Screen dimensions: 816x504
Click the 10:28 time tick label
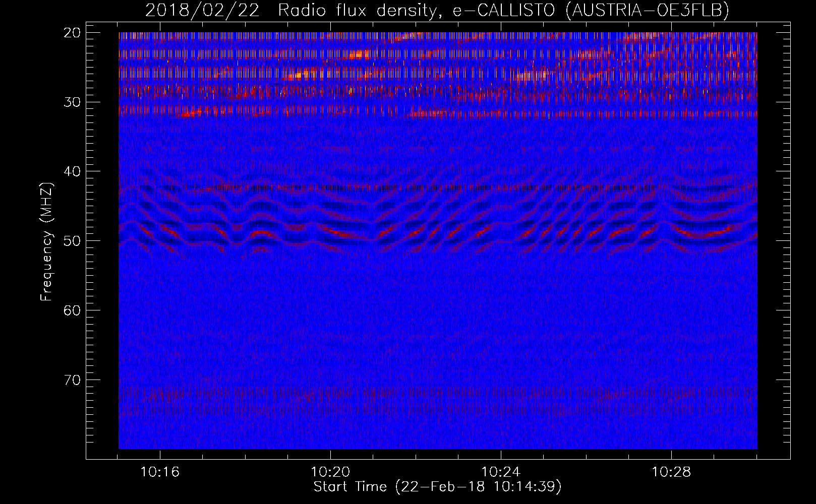[671, 472]
